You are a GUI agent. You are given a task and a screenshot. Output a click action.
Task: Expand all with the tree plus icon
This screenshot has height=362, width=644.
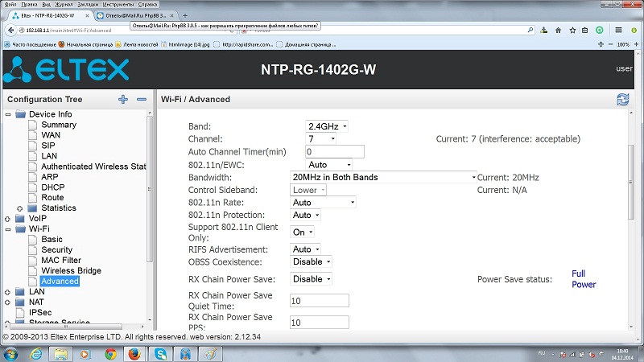pos(123,99)
